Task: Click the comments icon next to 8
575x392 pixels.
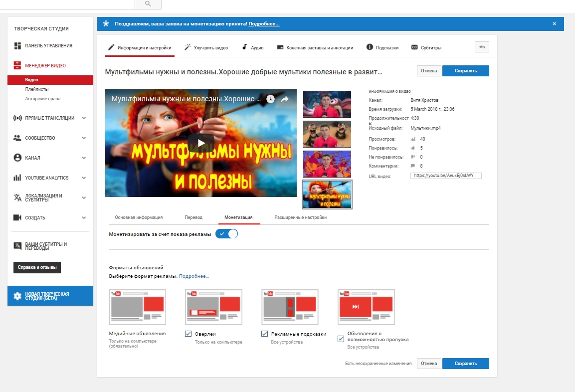Action: pos(413,166)
